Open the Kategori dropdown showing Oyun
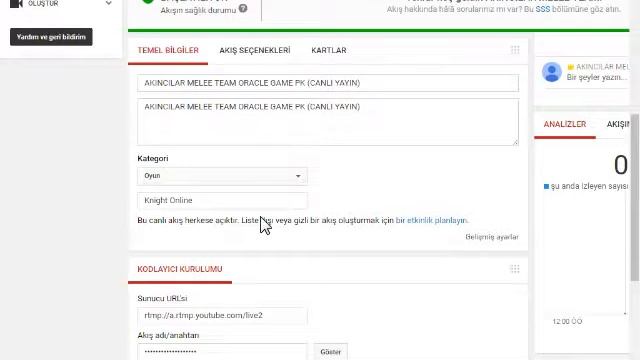 222,176
